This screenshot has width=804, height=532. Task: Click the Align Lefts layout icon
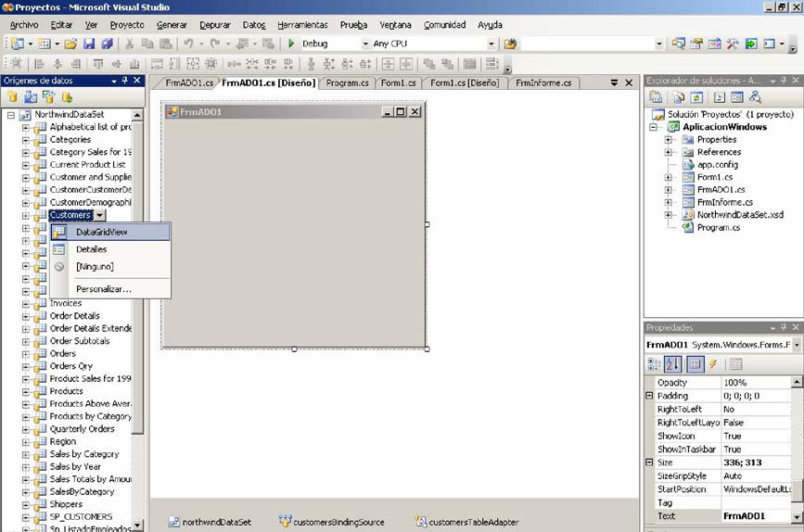click(39, 64)
